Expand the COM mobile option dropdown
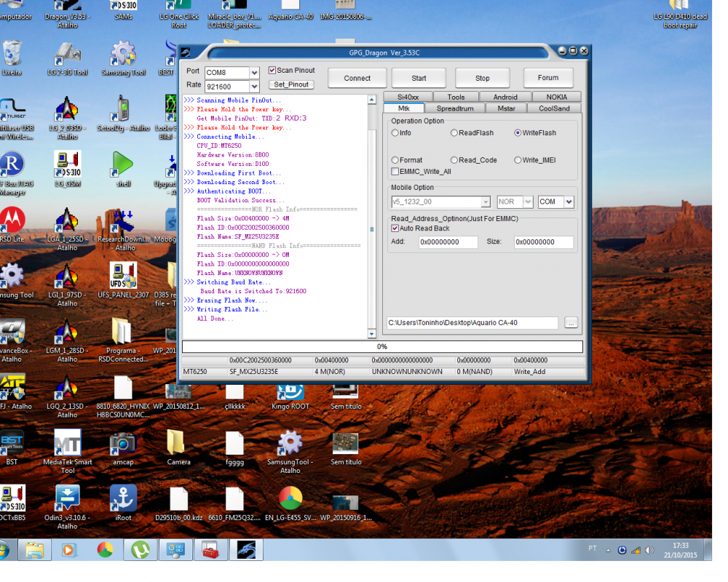The width and height of the screenshot is (728, 582). click(x=569, y=202)
